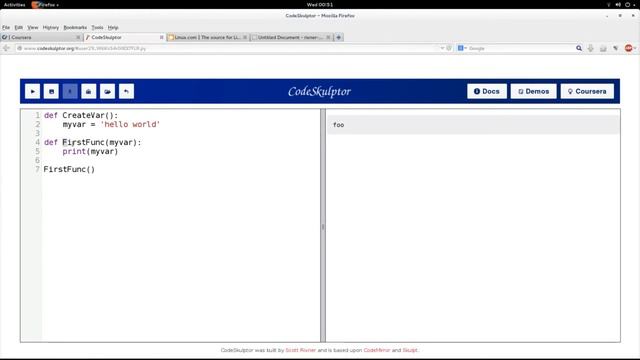640x360 pixels.
Task: Open the URL history dropdown arrow
Action: click(x=442, y=48)
